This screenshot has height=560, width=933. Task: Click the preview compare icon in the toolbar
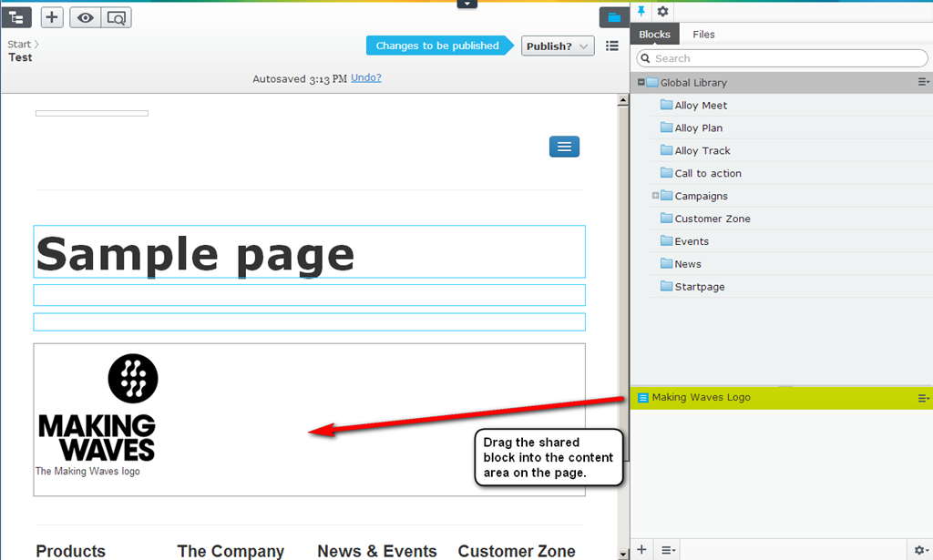[x=116, y=17]
